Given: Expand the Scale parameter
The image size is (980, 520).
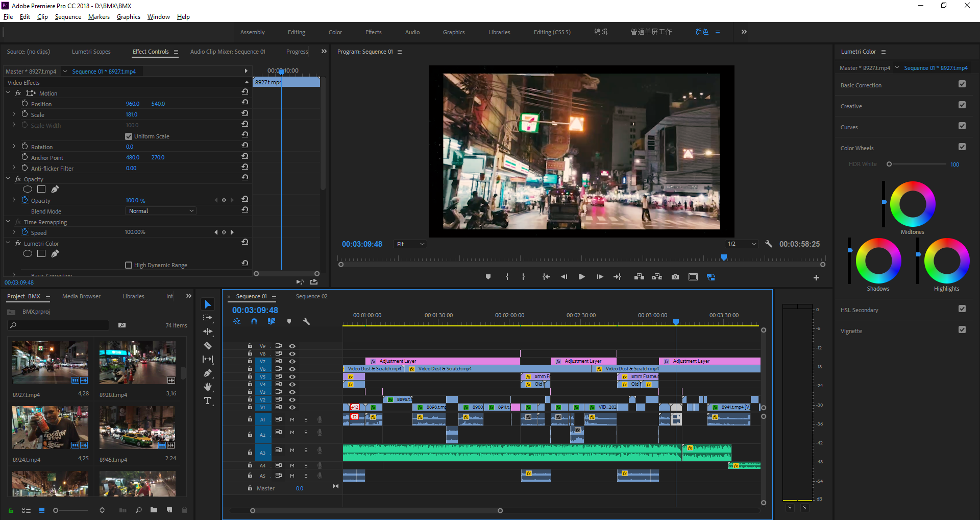Looking at the screenshot, I should tap(14, 114).
